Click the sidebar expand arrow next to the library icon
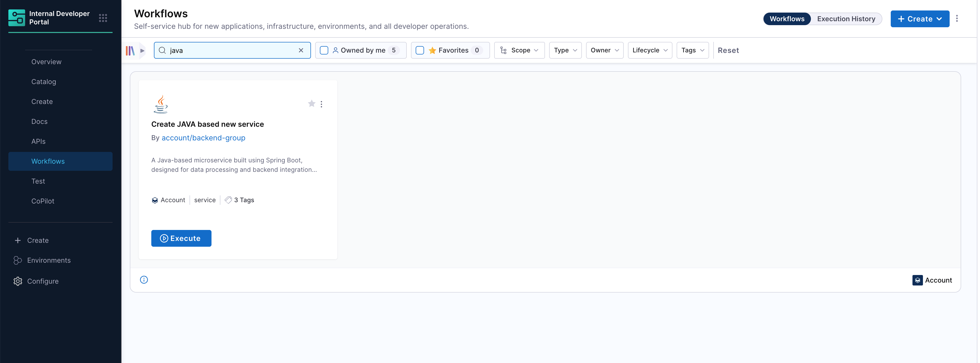980x363 pixels. pyautogui.click(x=142, y=50)
